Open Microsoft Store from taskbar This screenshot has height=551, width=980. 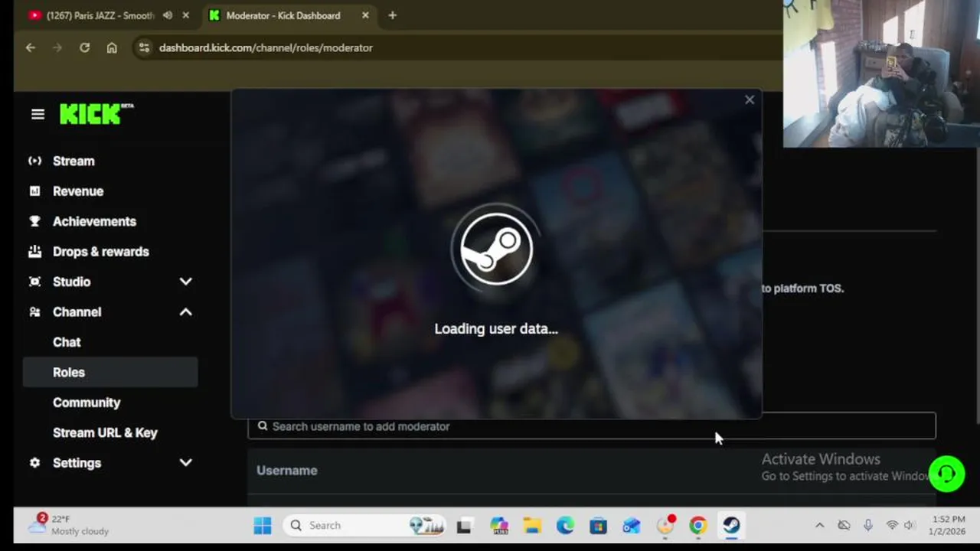point(598,526)
